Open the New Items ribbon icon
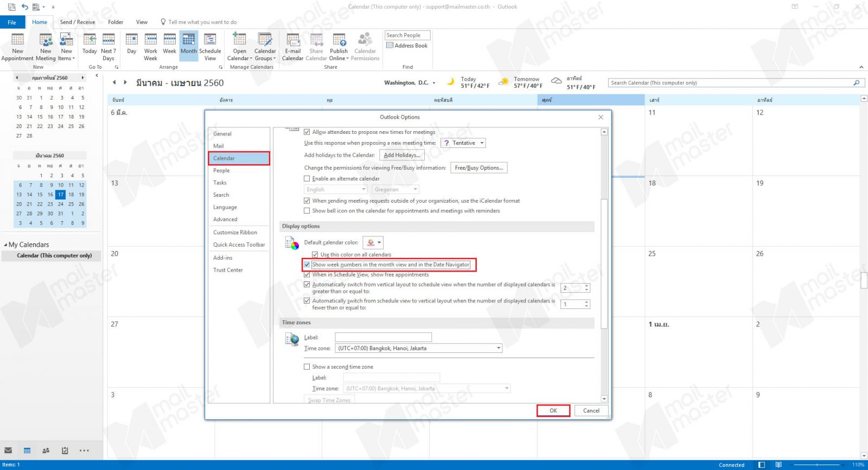This screenshot has height=470, width=868. coord(66,47)
